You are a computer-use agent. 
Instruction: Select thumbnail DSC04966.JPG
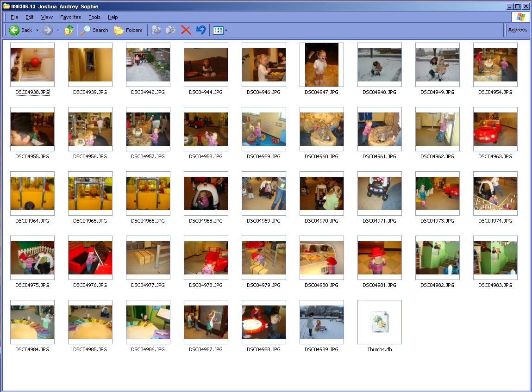point(148,193)
